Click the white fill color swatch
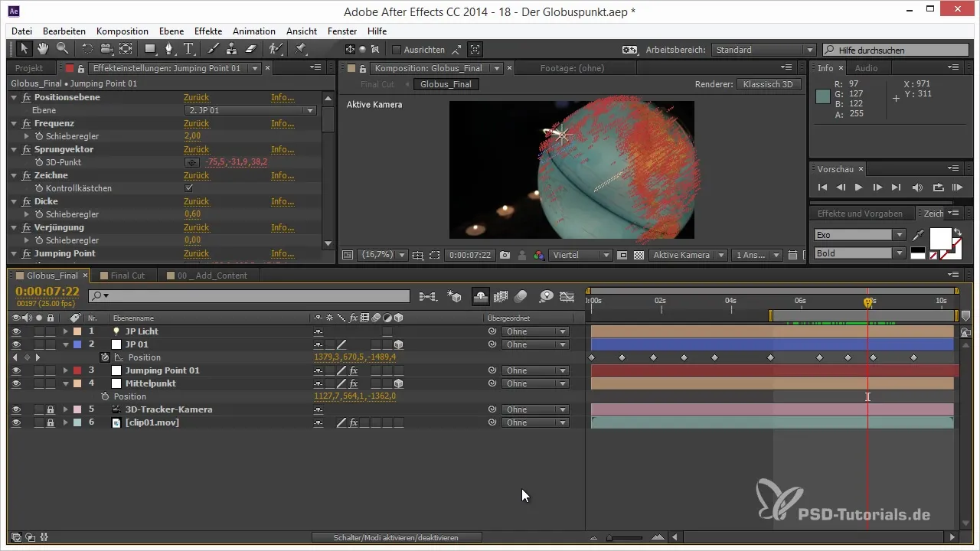Screen dimensions: 980x551 pyautogui.click(x=939, y=237)
